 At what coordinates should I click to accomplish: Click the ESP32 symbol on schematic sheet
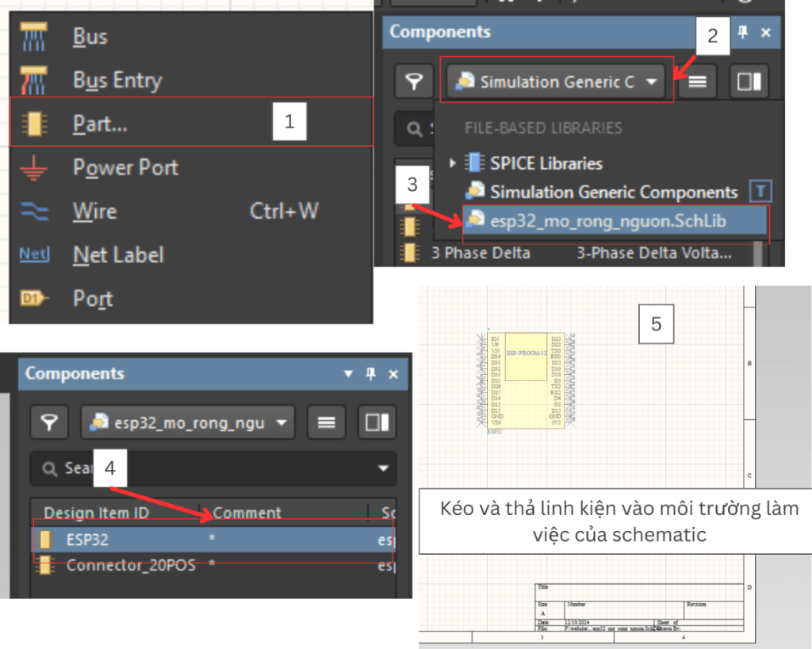click(523, 381)
